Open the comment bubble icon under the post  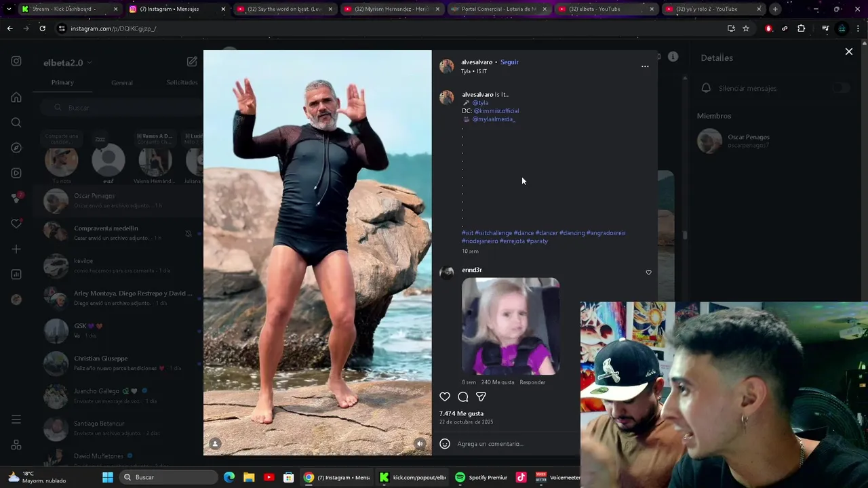(x=463, y=396)
